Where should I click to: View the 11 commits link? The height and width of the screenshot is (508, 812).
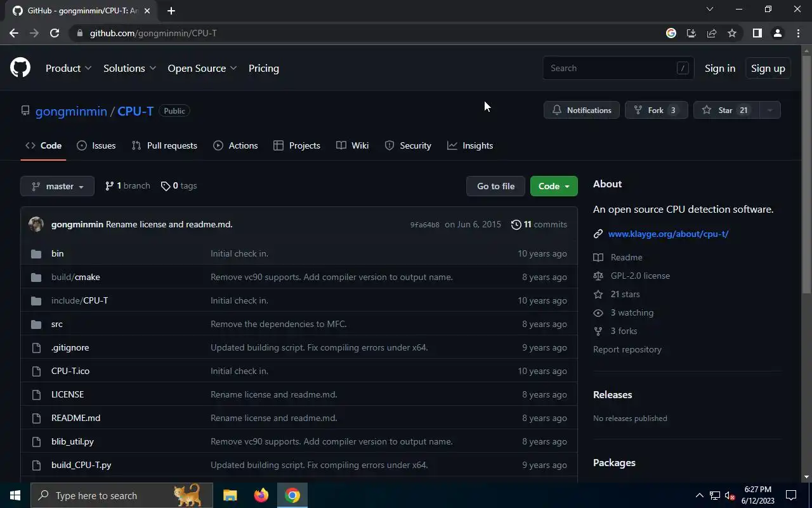click(x=539, y=224)
